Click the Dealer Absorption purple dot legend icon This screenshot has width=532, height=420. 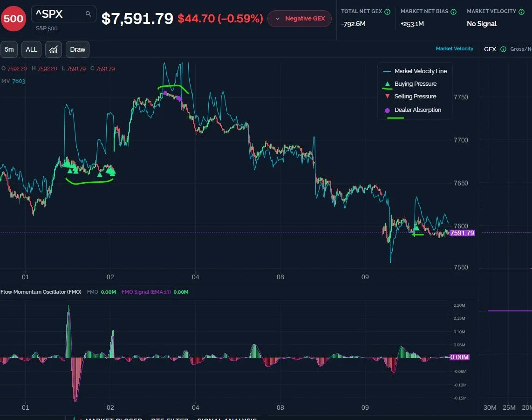pos(387,110)
